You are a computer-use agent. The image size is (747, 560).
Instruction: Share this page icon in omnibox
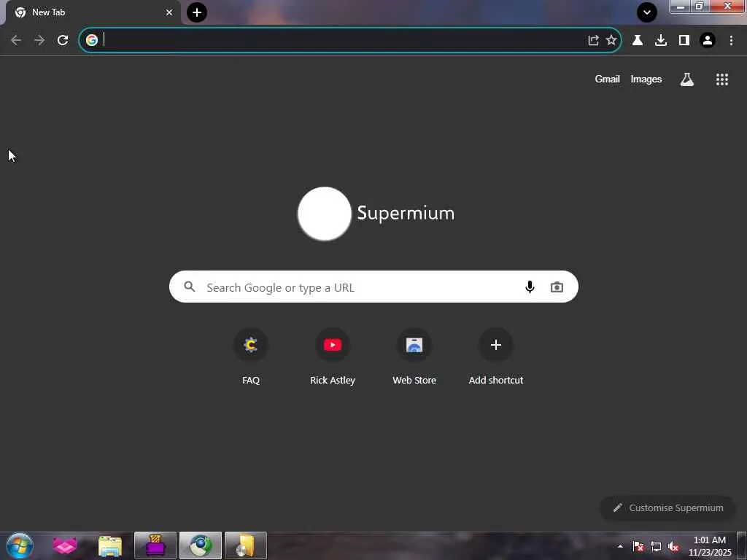point(593,40)
